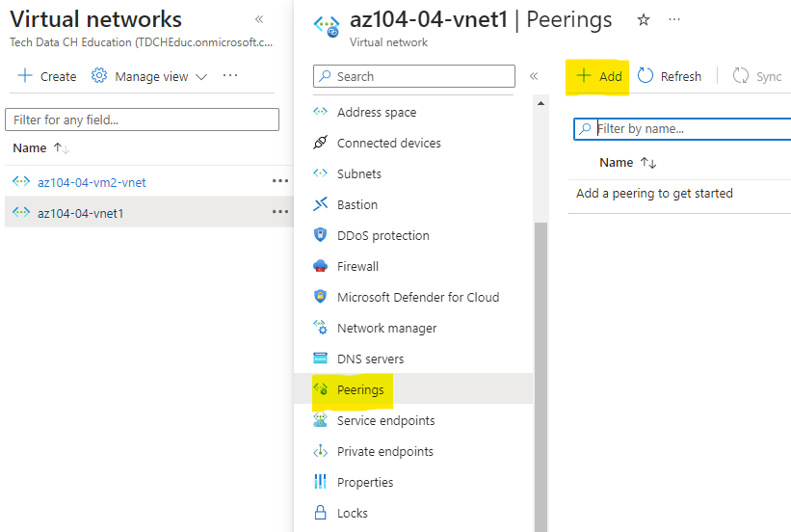Click the Create button label

[59, 76]
